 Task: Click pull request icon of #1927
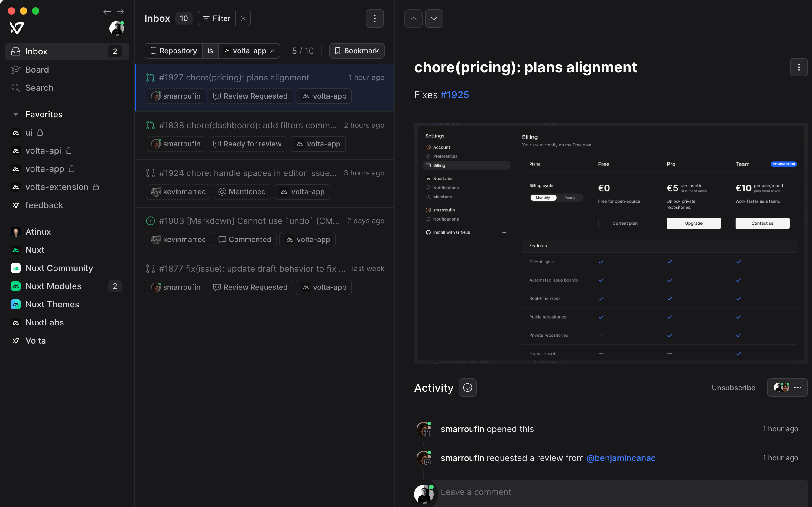tap(151, 77)
